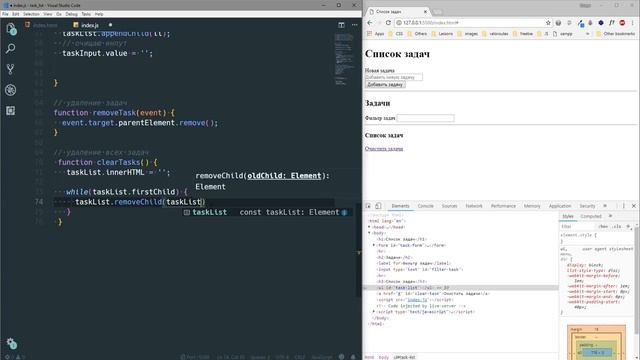Open the Manage gear in VS Code
640x360 pixels.
click(x=11, y=344)
